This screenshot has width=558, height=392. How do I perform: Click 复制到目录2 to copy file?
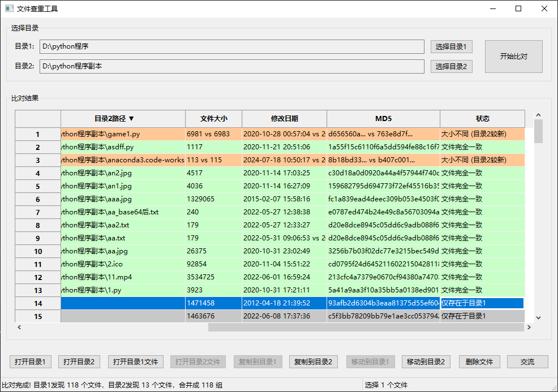click(314, 361)
